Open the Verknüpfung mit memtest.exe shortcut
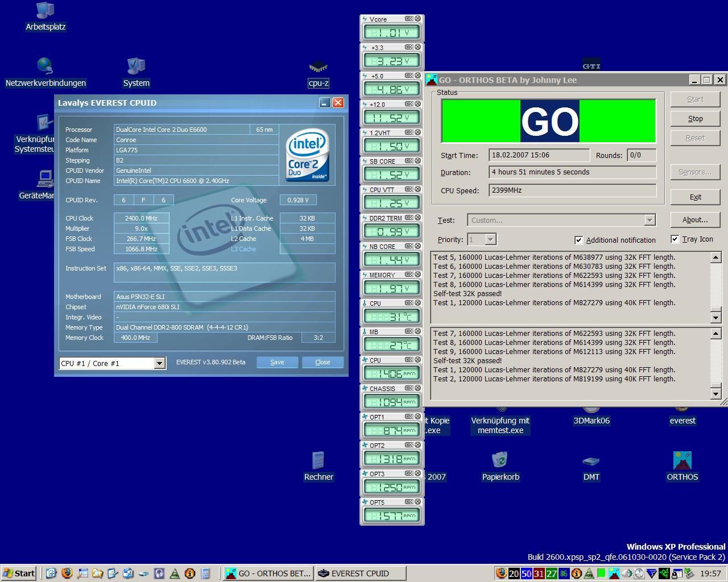728x582 pixels. tap(500, 421)
